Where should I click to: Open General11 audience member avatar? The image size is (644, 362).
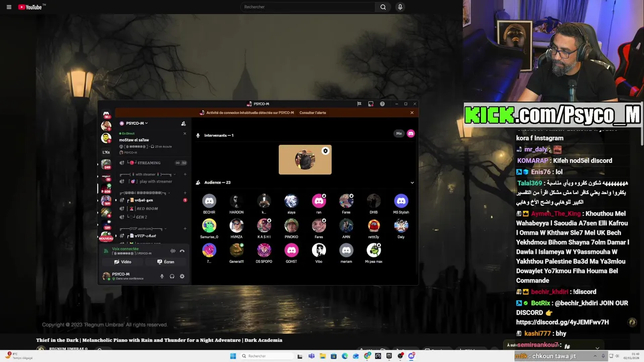pyautogui.click(x=236, y=250)
